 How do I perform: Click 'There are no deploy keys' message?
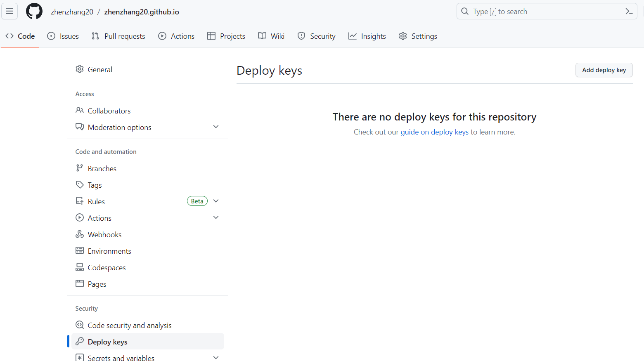pos(434,117)
